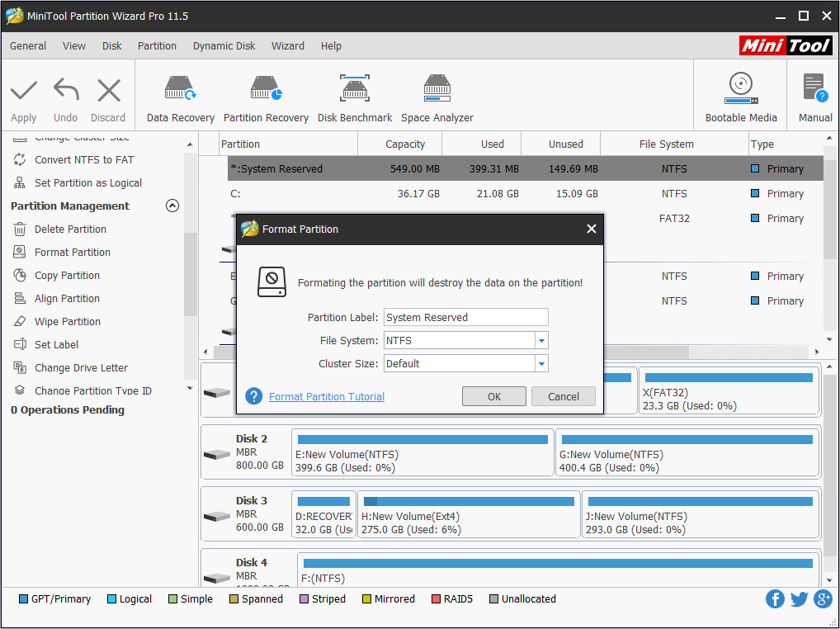This screenshot has height=629, width=840.
Task: Open the Data Recovery tool
Action: 179,96
